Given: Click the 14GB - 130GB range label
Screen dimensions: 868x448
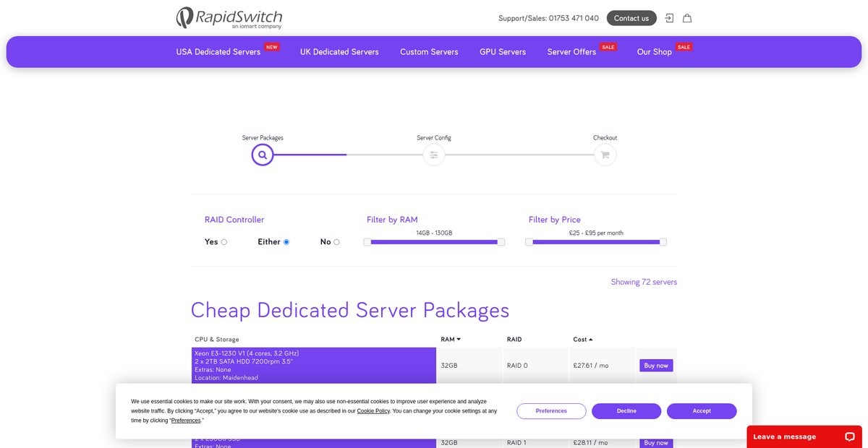Looking at the screenshot, I should pyautogui.click(x=434, y=233).
